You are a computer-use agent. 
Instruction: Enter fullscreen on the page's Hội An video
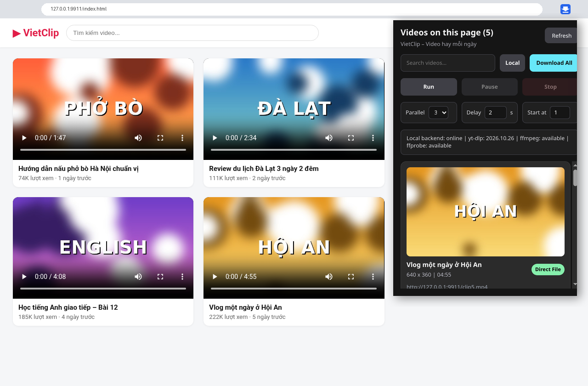351,277
